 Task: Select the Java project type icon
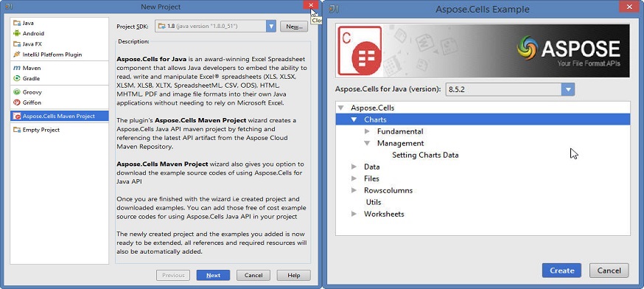tap(17, 23)
